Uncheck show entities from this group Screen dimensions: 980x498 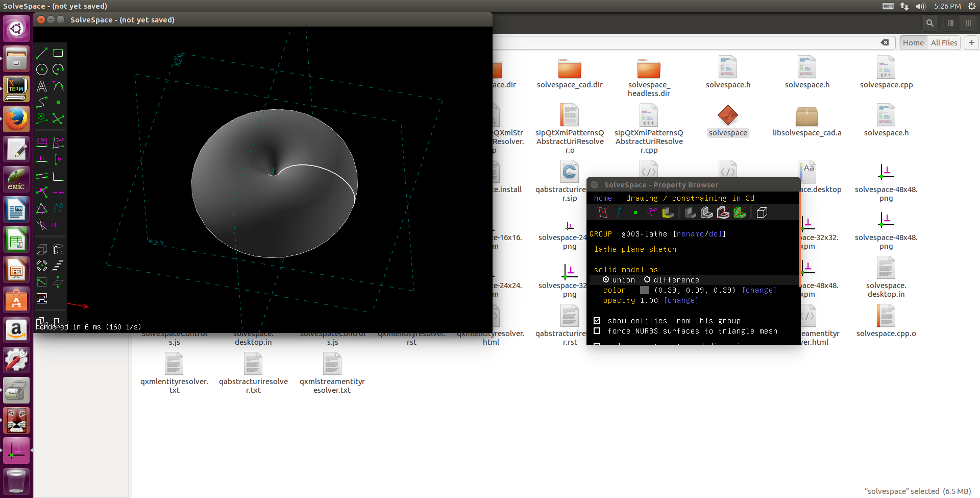click(x=597, y=321)
